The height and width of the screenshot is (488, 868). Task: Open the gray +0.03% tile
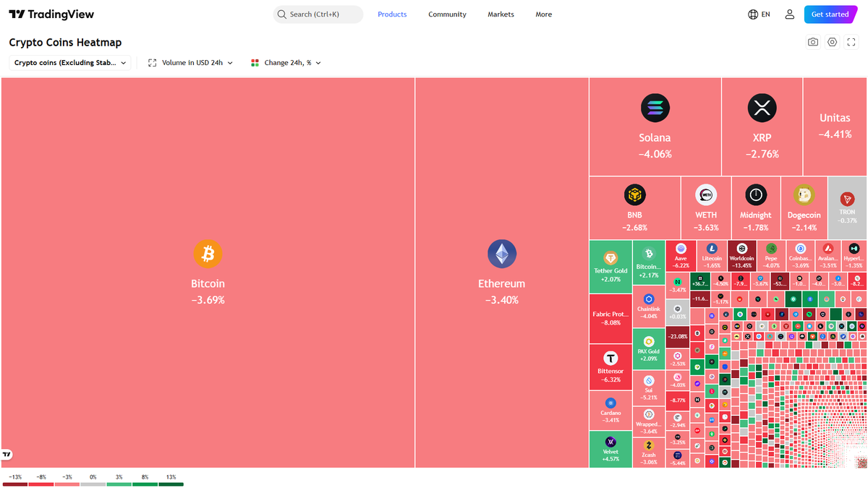point(678,311)
